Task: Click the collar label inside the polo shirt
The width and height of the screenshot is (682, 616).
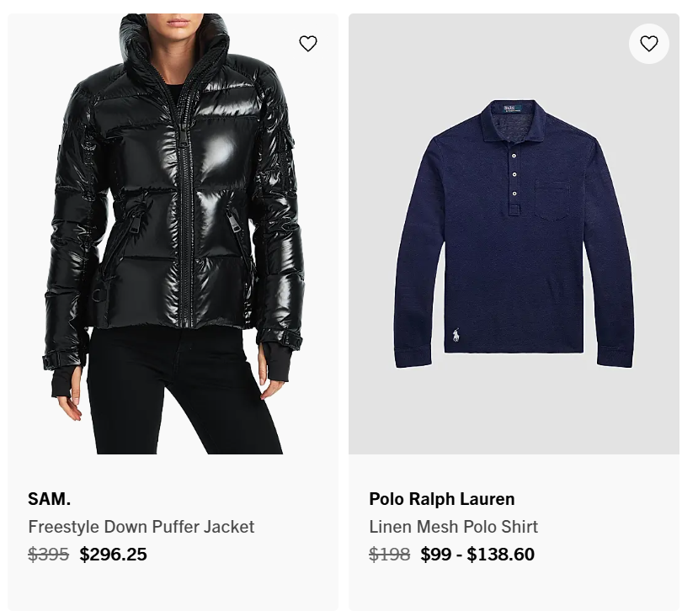Action: coord(513,109)
